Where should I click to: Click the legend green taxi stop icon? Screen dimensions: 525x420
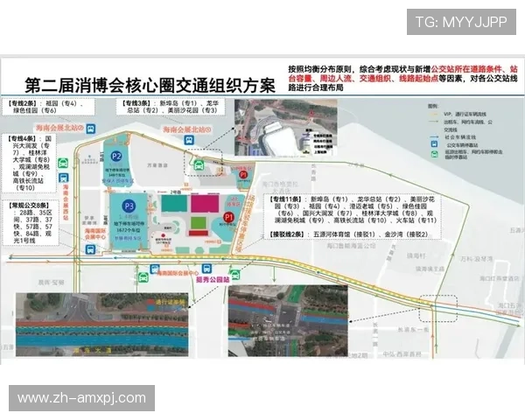coord(434,154)
